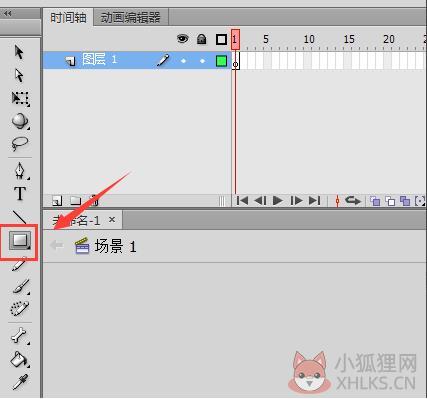Click frame 20 on the timeline ruler
427x399 pixels.
(x=389, y=39)
